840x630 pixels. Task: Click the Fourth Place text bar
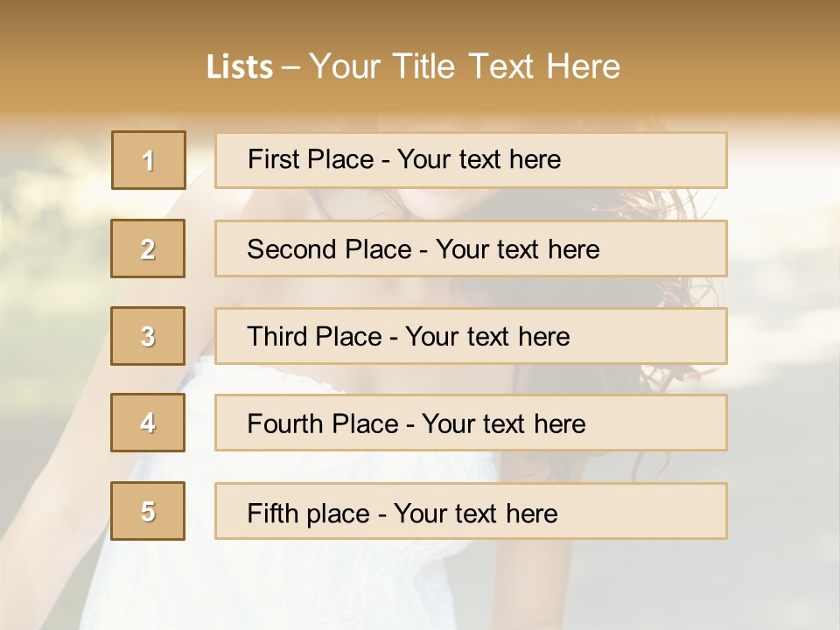pos(471,423)
